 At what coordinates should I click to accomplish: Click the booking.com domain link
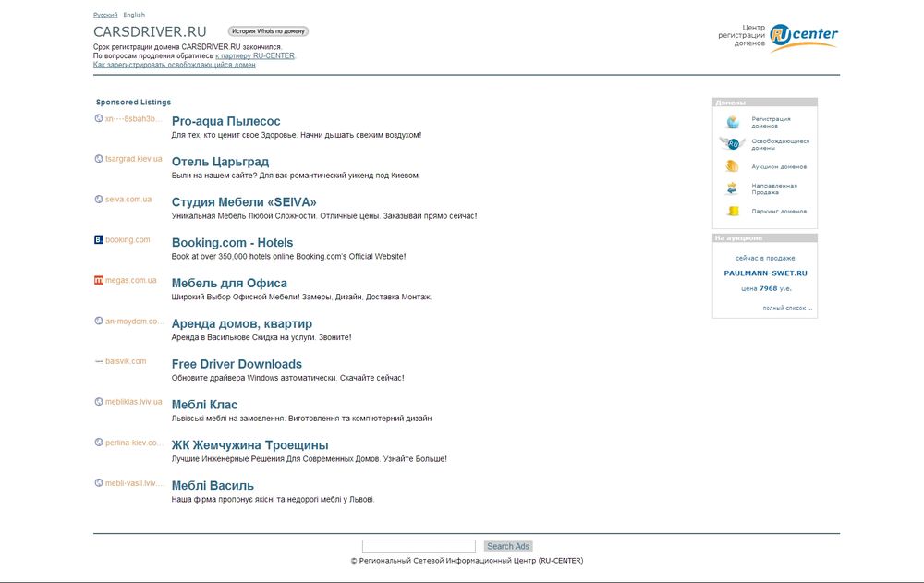128,240
